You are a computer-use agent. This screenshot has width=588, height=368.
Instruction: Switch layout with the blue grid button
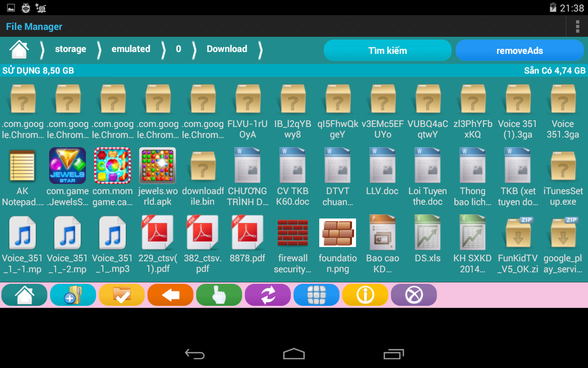point(317,295)
